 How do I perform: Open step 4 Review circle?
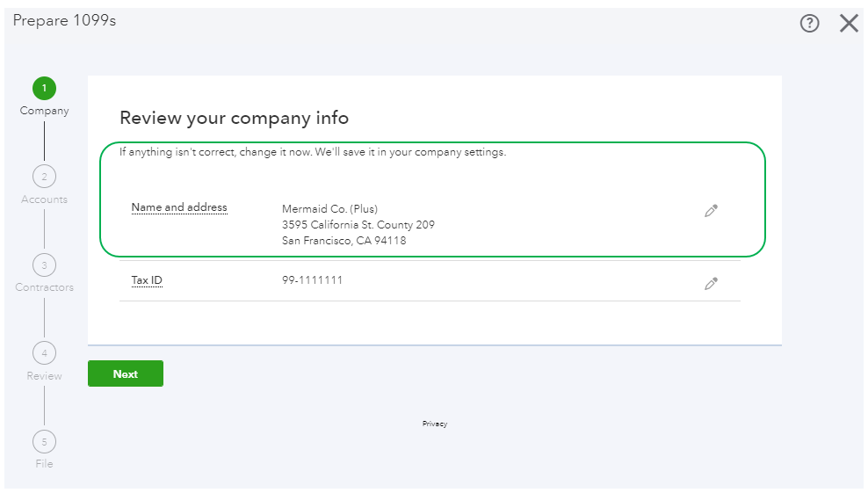(x=44, y=353)
